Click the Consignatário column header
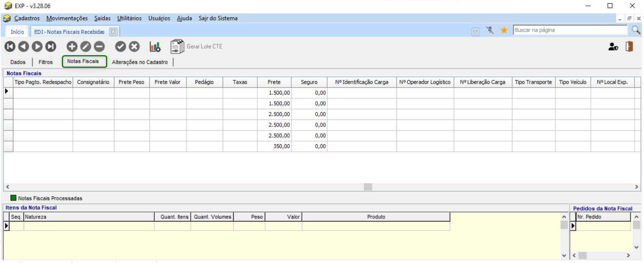This screenshot has width=644, height=263. pos(93,82)
